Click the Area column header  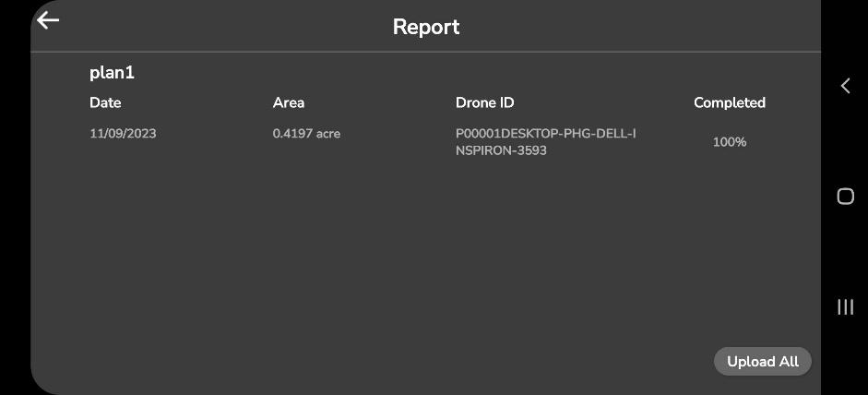pos(289,102)
